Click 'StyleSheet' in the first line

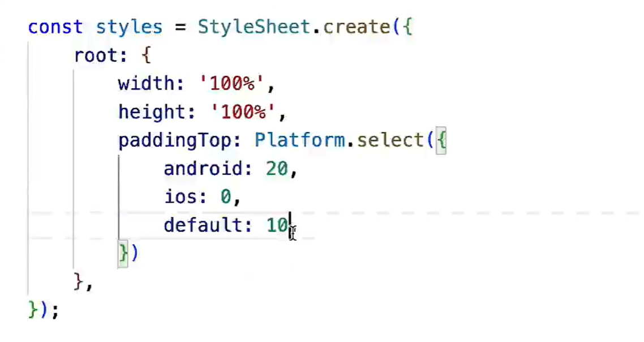tap(254, 27)
